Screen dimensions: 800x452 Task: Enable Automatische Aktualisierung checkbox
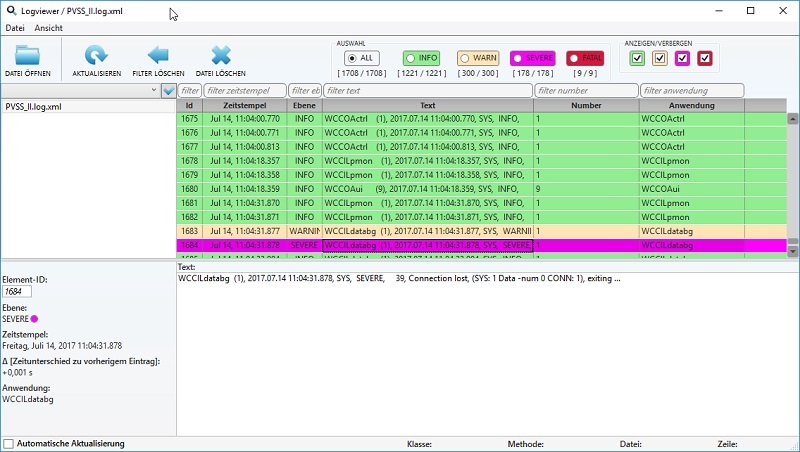[x=9, y=443]
